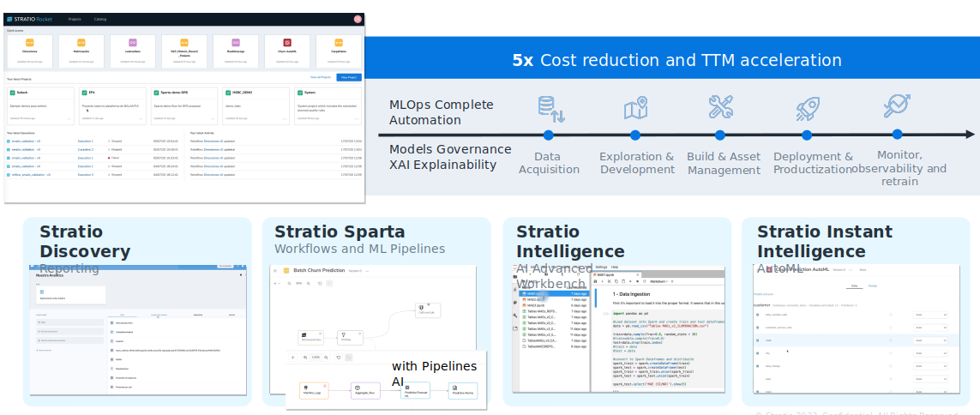Open the Execution 2 link
The width and height of the screenshot is (980, 415).
86,149
